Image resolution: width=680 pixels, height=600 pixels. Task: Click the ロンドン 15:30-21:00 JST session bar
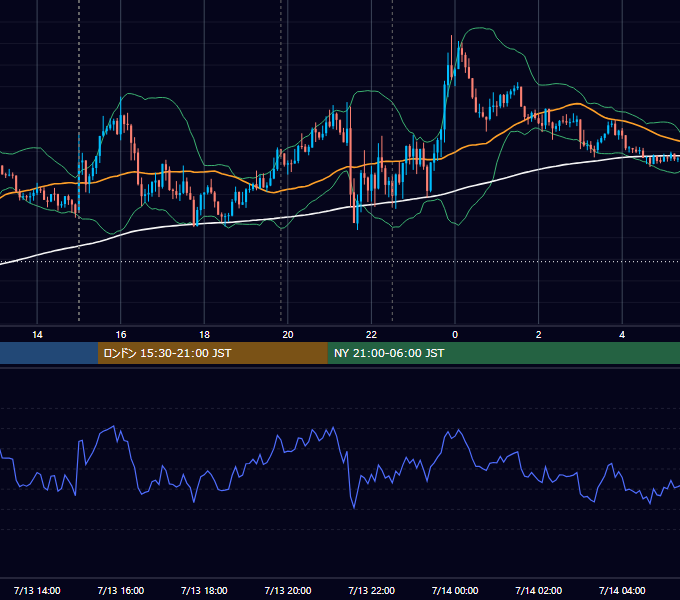coord(212,353)
